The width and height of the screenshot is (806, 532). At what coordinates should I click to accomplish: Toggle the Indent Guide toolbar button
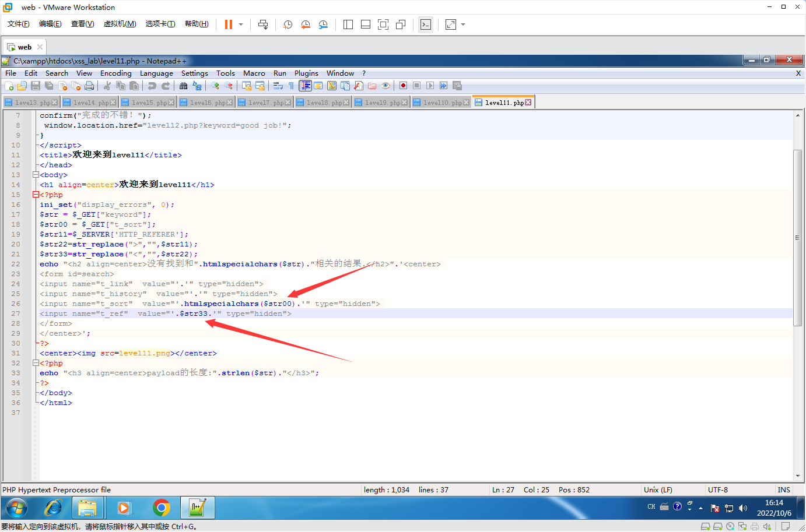click(305, 86)
